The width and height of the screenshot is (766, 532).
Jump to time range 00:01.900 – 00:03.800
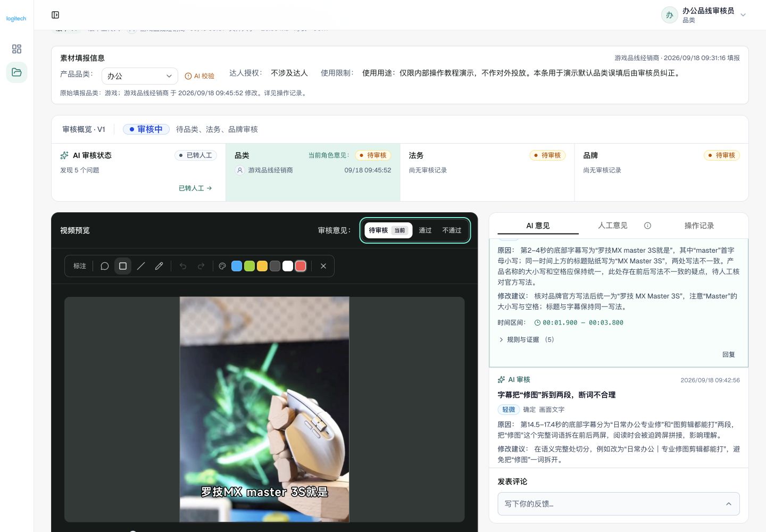tap(583, 322)
